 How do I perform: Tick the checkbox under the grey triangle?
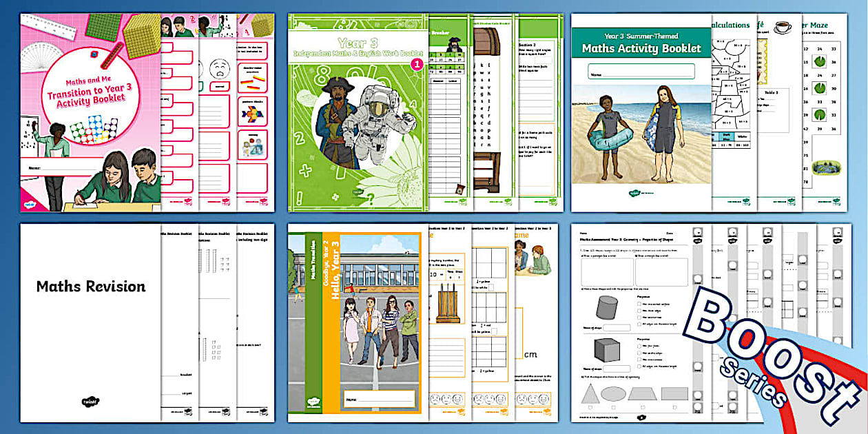click(591, 408)
